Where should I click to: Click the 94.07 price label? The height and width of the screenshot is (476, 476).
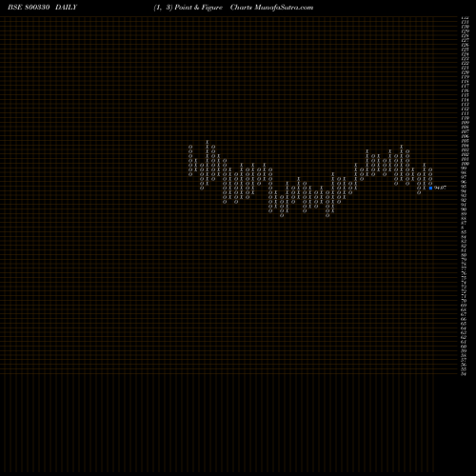(440, 188)
